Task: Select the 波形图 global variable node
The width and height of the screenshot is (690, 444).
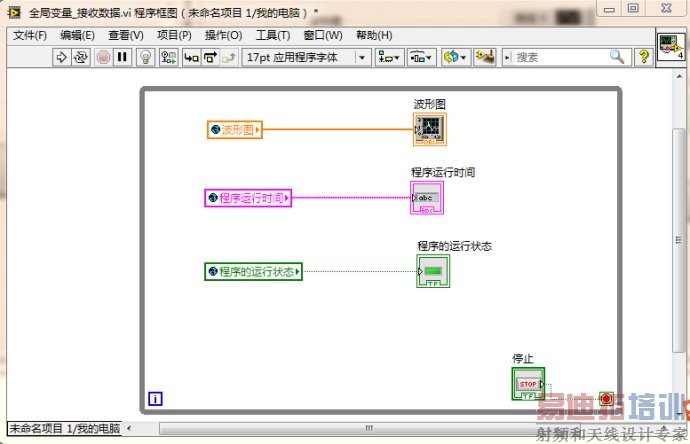Action: pyautogui.click(x=235, y=130)
